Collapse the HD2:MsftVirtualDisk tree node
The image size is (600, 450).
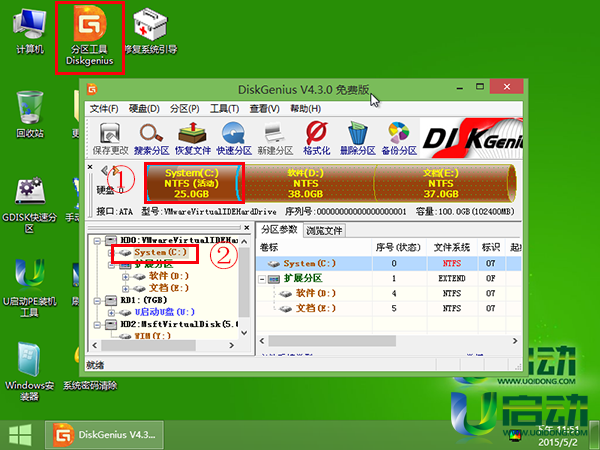tap(97, 324)
